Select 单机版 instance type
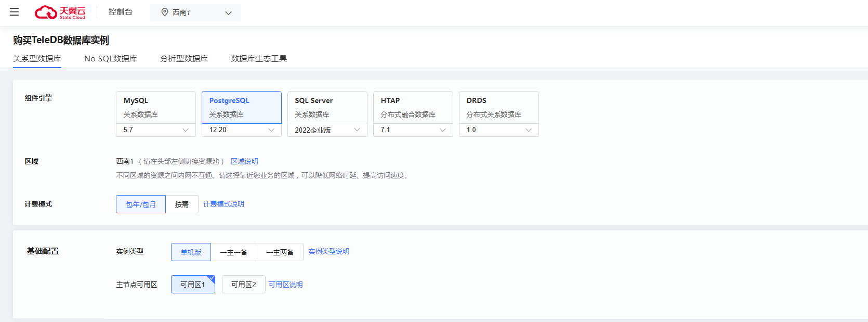 coord(191,252)
